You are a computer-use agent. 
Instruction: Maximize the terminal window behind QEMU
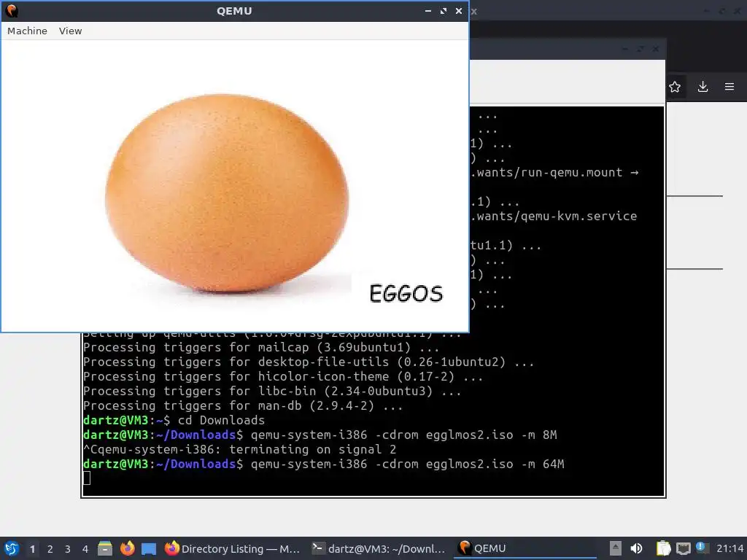pos(640,49)
